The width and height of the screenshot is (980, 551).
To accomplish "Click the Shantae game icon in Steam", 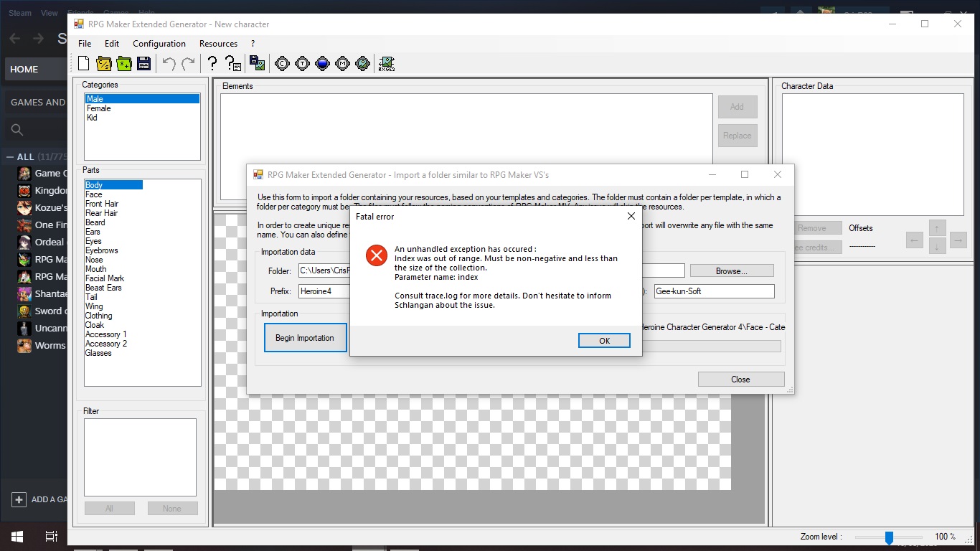I will 24,293.
